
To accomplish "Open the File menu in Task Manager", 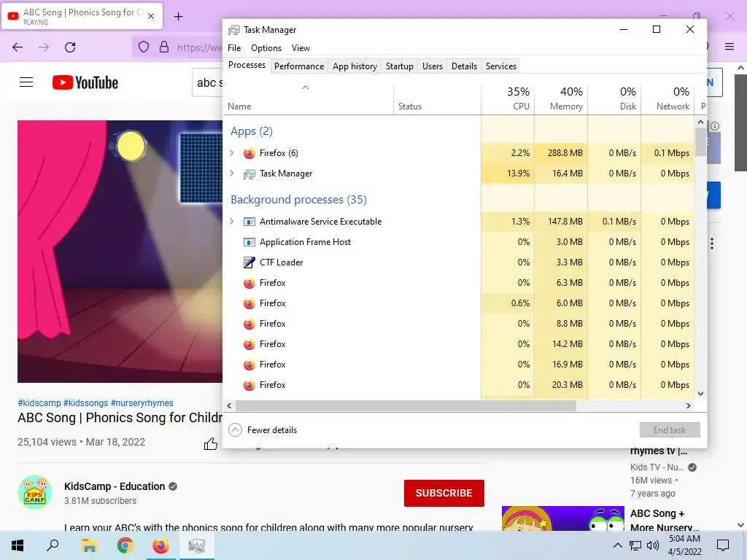I will [234, 48].
